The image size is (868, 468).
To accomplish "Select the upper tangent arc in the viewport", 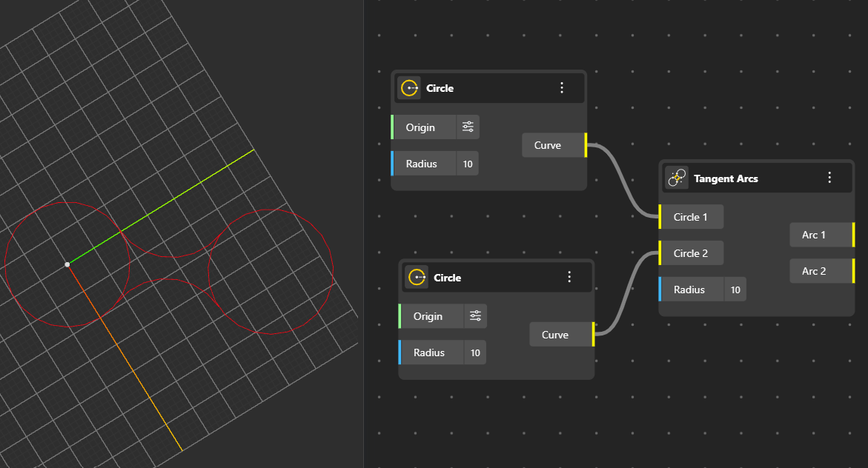I will (x=172, y=257).
